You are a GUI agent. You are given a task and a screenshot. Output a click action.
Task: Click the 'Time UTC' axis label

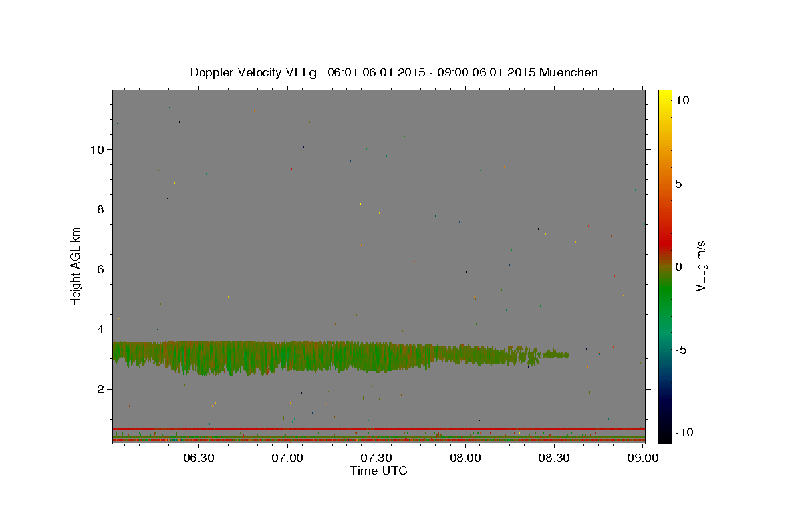378,471
